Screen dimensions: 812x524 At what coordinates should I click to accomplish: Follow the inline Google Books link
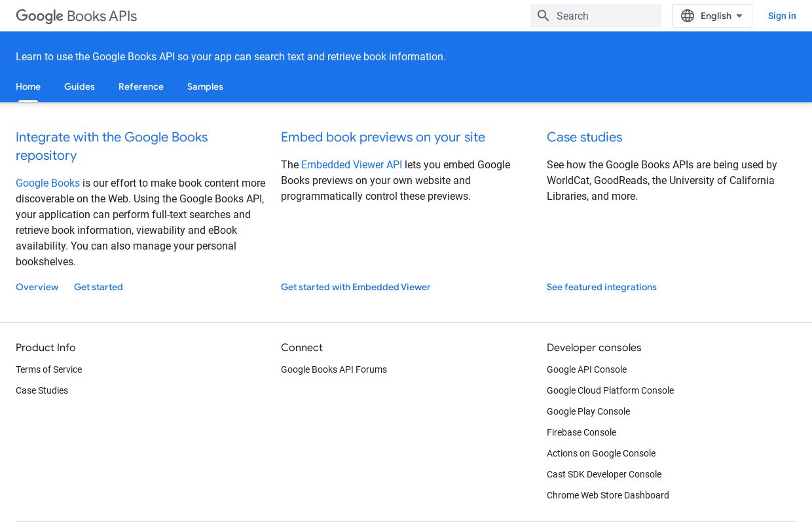(48, 183)
